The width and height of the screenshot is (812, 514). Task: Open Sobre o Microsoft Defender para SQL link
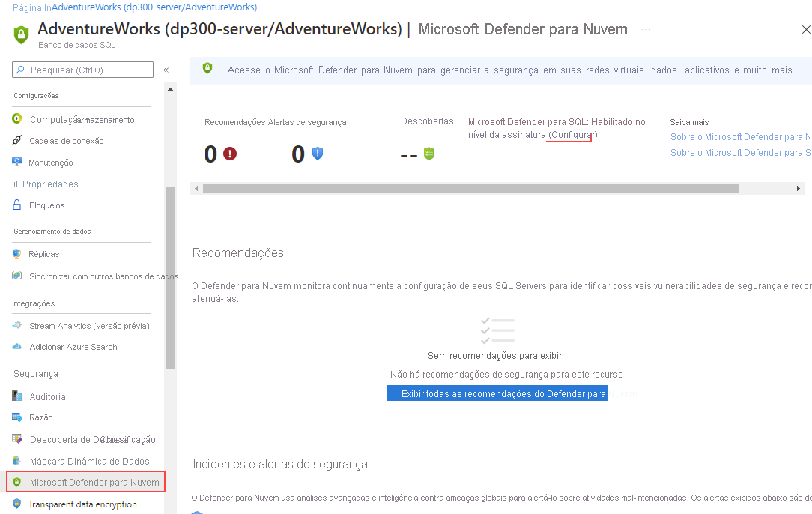click(740, 152)
